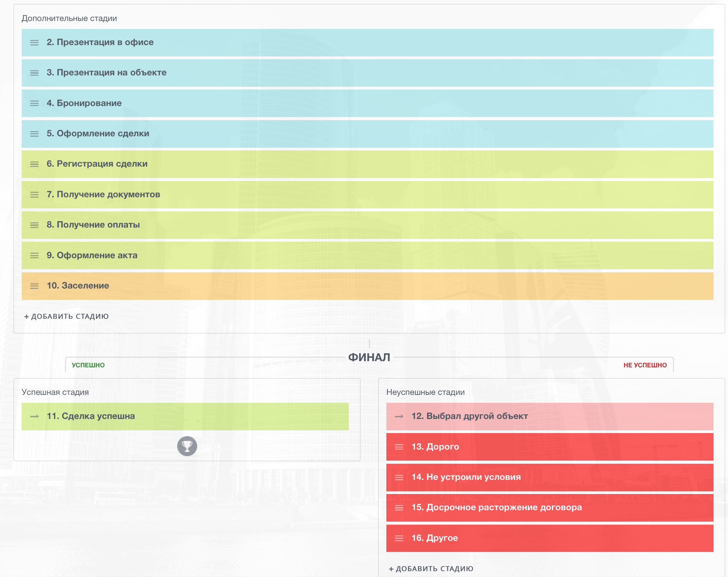This screenshot has width=728, height=577.
Task: Click drag handle of Заселение stage
Action: (34, 286)
